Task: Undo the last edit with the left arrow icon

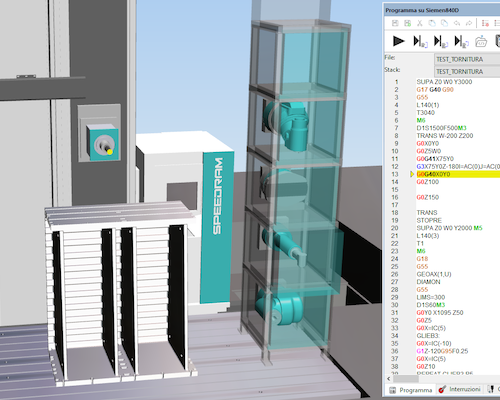Action: pos(457,23)
